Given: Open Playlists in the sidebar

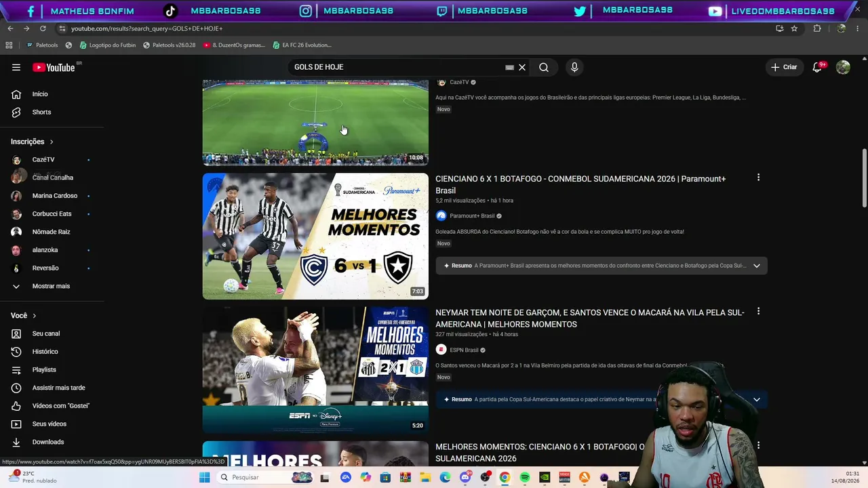Looking at the screenshot, I should coord(44,370).
